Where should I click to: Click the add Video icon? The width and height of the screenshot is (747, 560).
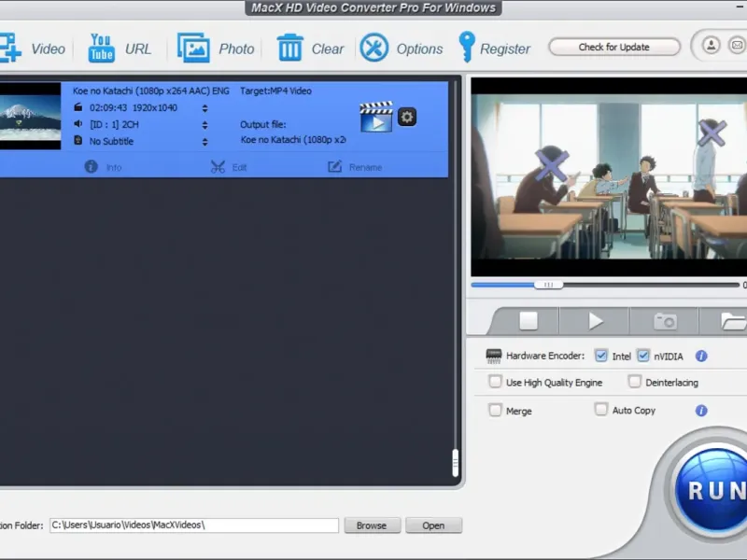[x=9, y=48]
